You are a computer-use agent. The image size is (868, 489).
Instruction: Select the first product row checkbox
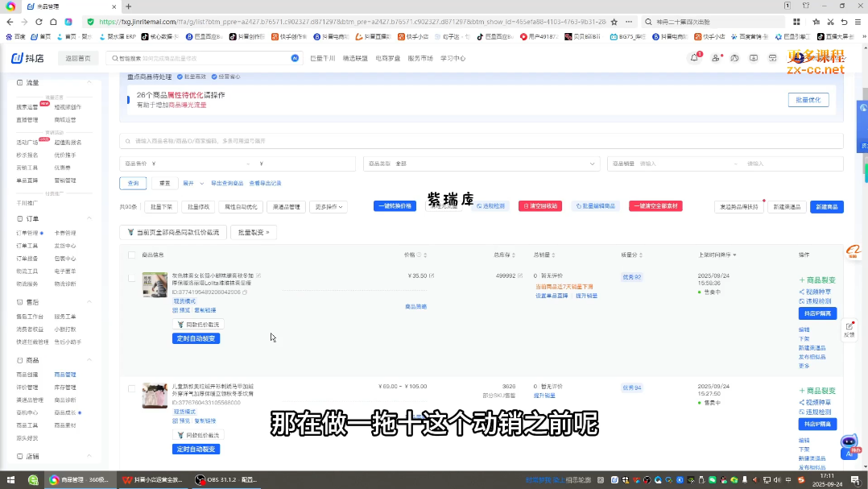(x=132, y=278)
